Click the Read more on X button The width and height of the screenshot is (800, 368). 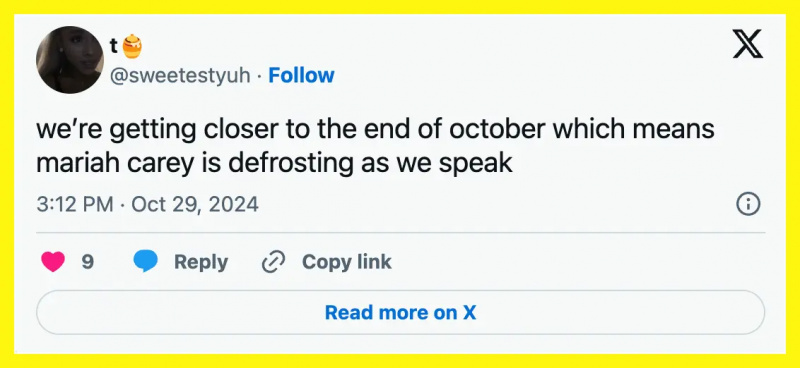[x=401, y=312]
